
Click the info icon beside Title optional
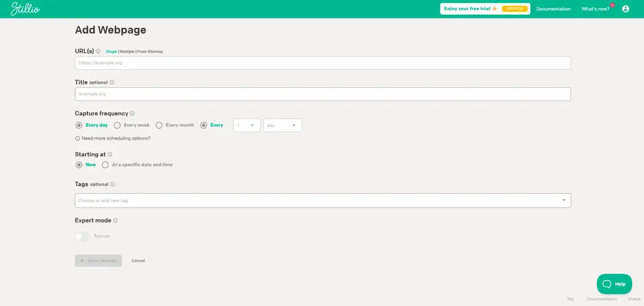(x=112, y=82)
